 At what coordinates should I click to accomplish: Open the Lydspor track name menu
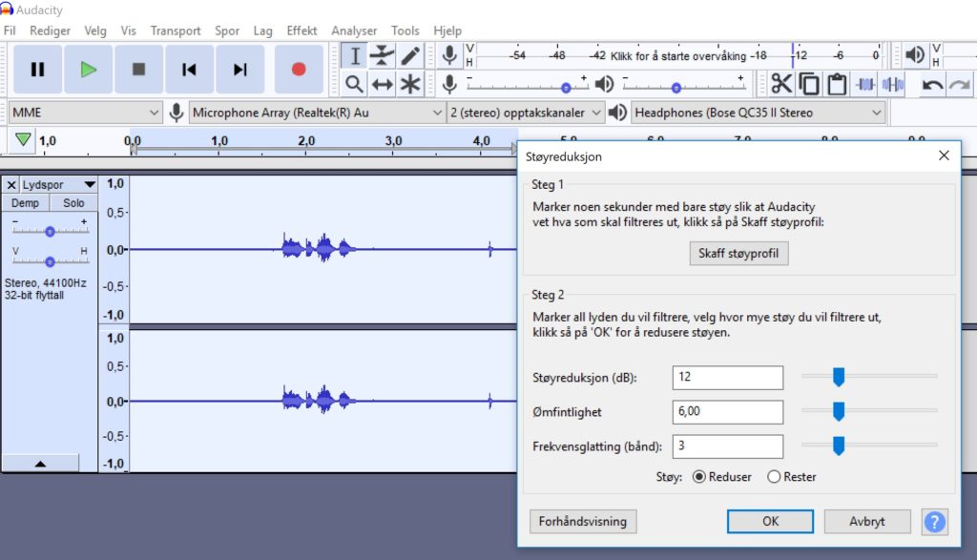(x=58, y=185)
